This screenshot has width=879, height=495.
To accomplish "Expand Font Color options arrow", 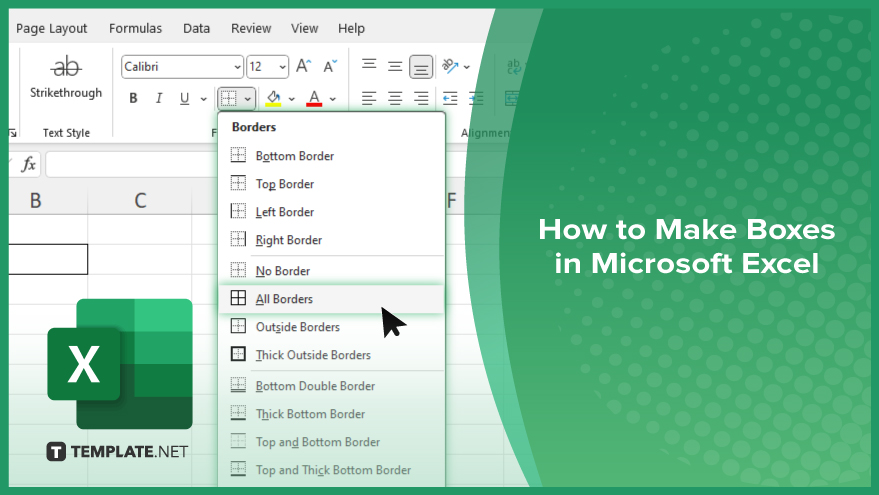I will (x=332, y=99).
